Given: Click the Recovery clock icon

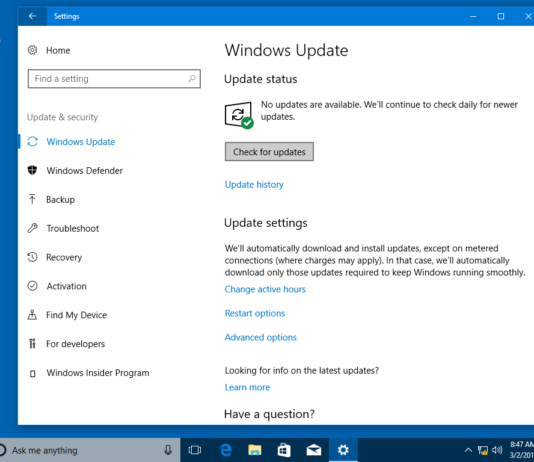Looking at the screenshot, I should pos(32,257).
